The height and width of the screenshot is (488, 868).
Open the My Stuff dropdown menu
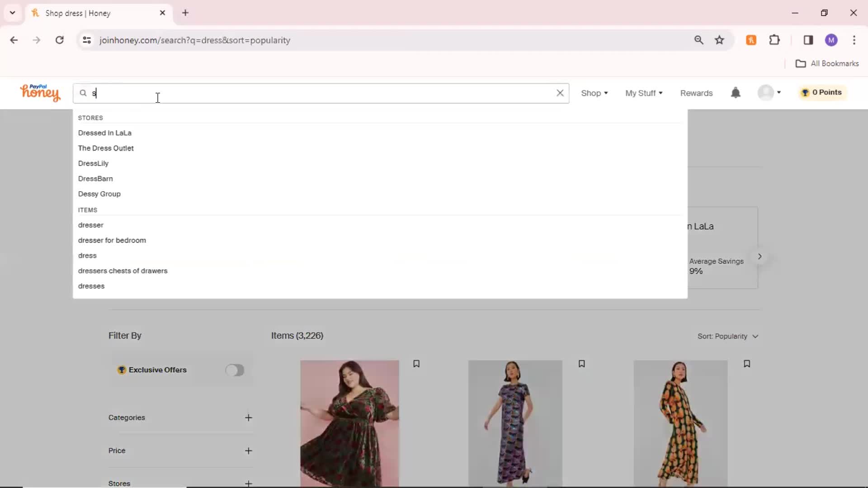[644, 93]
